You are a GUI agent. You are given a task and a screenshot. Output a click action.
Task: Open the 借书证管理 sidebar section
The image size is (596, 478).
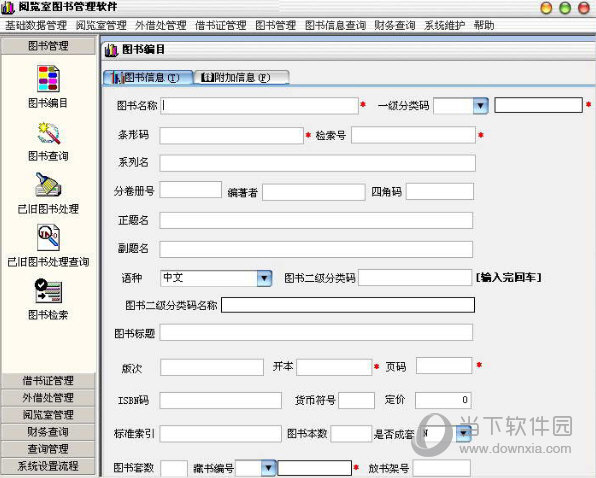pos(48,381)
